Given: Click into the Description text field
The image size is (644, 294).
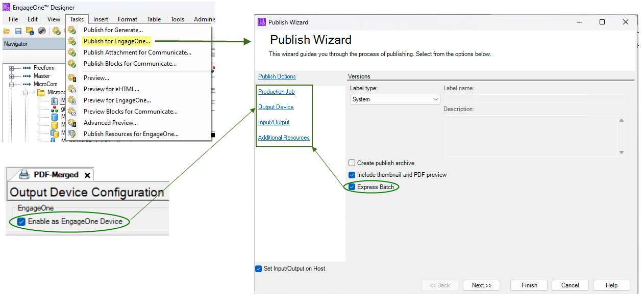Looking at the screenshot, I should (x=531, y=136).
